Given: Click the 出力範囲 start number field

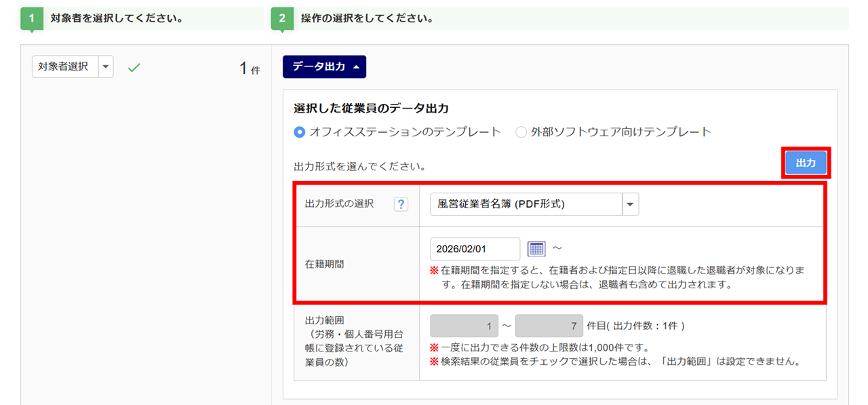Looking at the screenshot, I should 464,326.
